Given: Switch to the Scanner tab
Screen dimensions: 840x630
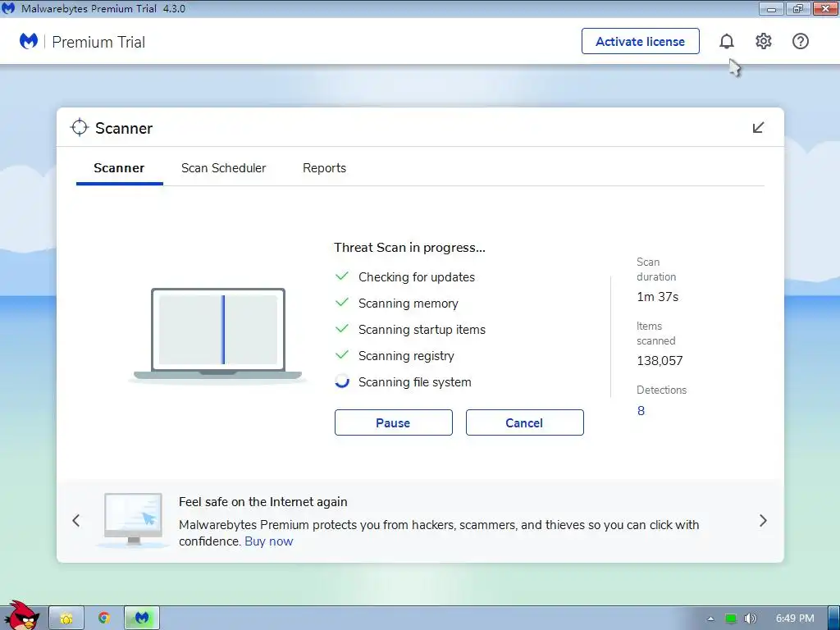Looking at the screenshot, I should pyautogui.click(x=119, y=168).
